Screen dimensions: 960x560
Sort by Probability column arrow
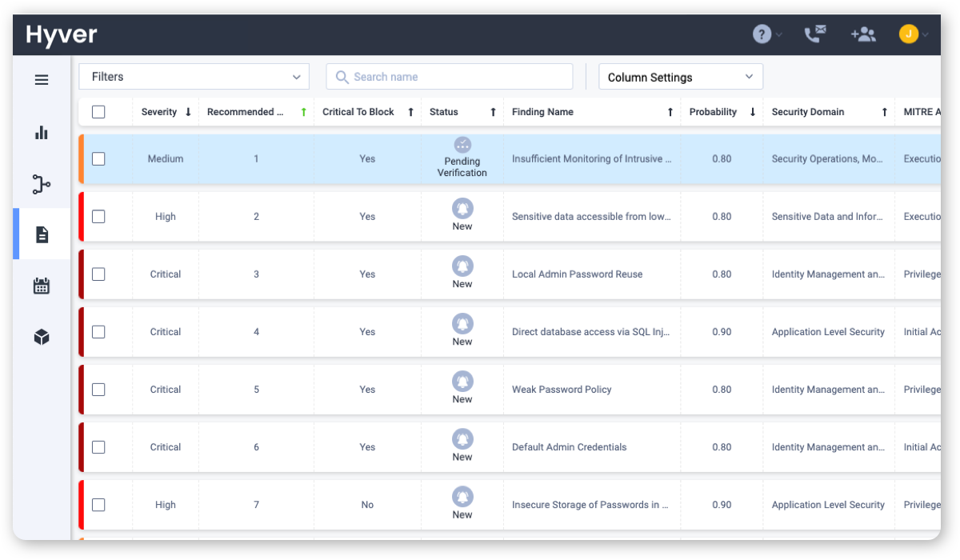tap(753, 112)
